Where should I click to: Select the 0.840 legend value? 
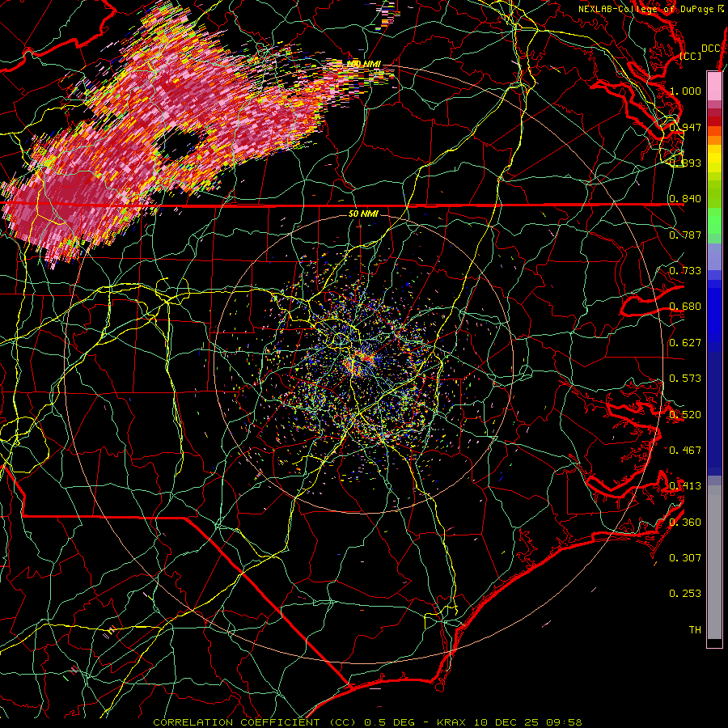[x=685, y=198]
